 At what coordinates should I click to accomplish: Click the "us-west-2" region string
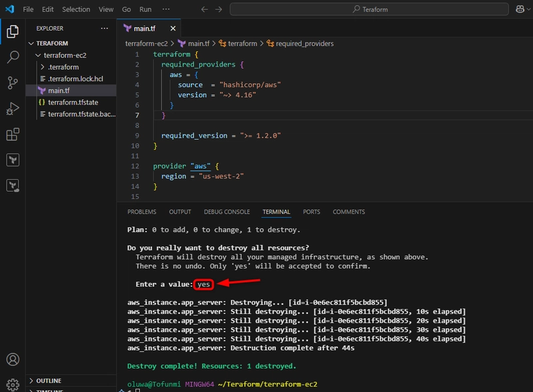click(x=221, y=176)
